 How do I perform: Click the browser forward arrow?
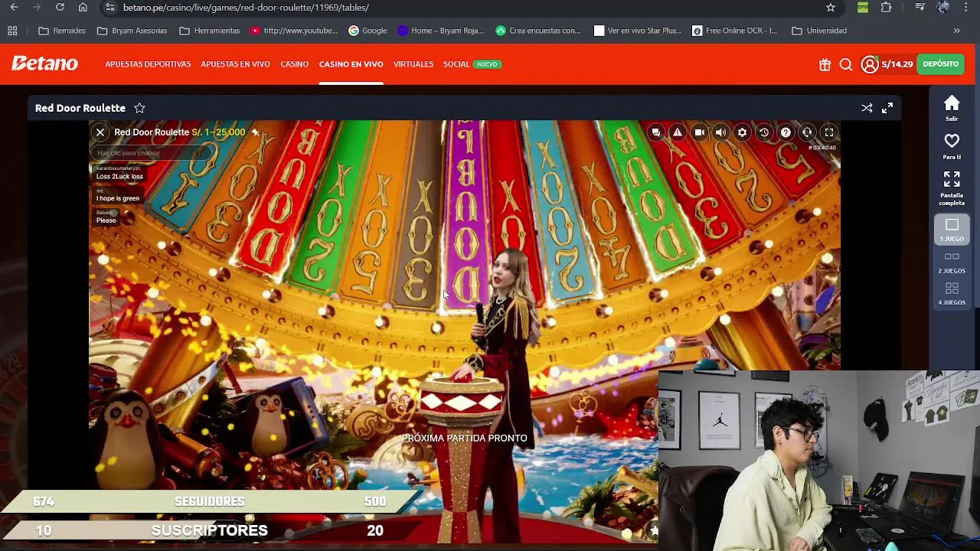[x=37, y=8]
